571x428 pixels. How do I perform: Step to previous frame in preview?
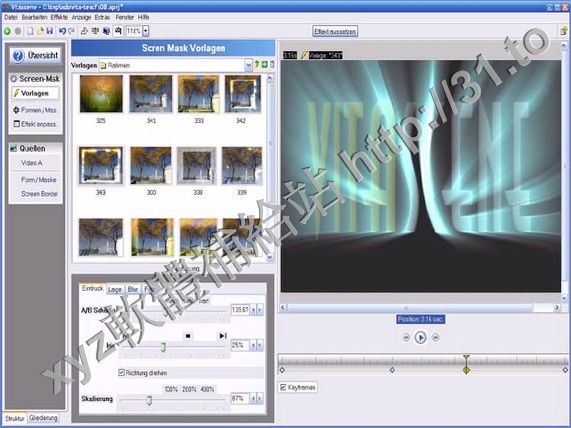point(406,338)
